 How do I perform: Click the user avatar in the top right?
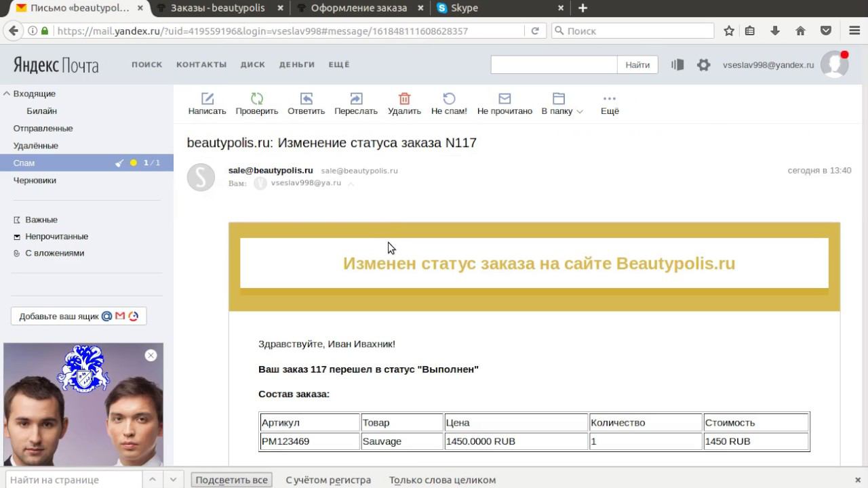tap(835, 64)
